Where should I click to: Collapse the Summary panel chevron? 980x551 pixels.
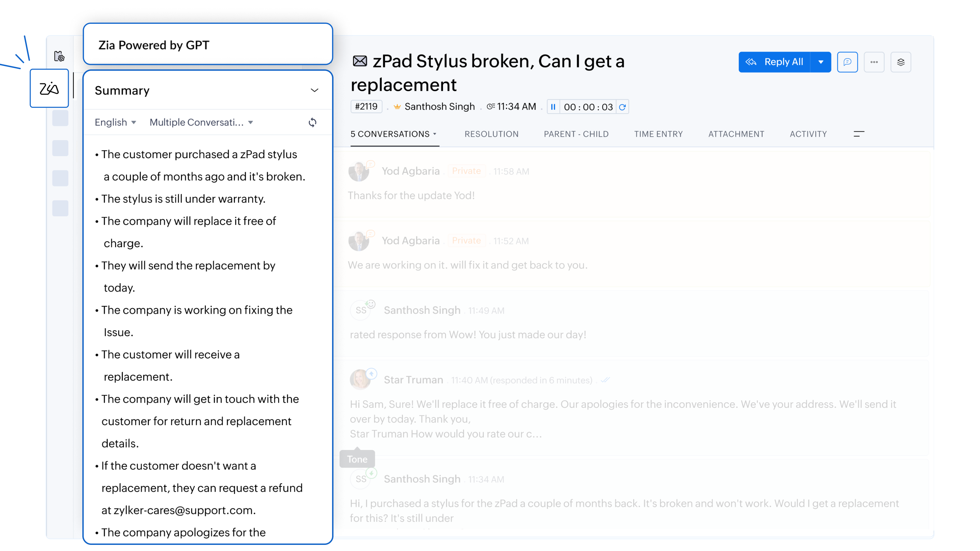tap(314, 90)
